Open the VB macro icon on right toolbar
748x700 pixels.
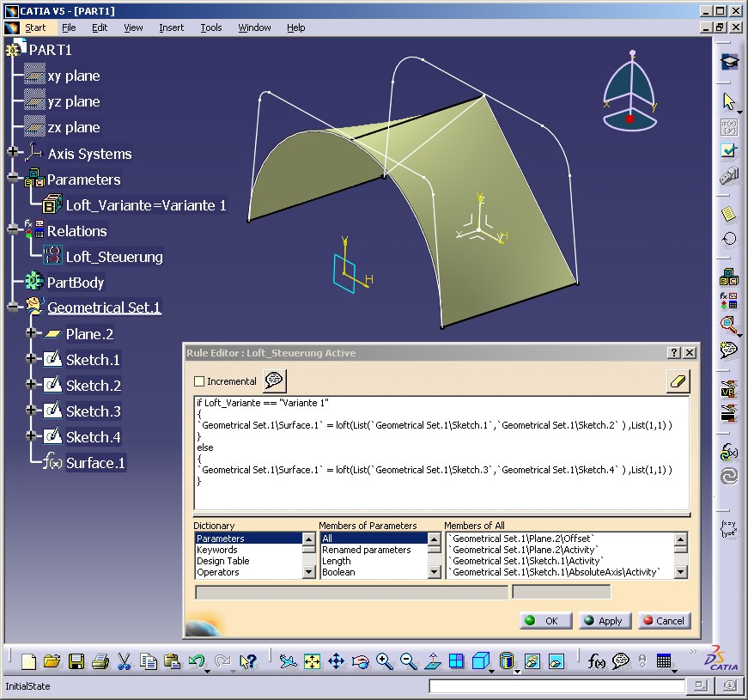tap(729, 389)
